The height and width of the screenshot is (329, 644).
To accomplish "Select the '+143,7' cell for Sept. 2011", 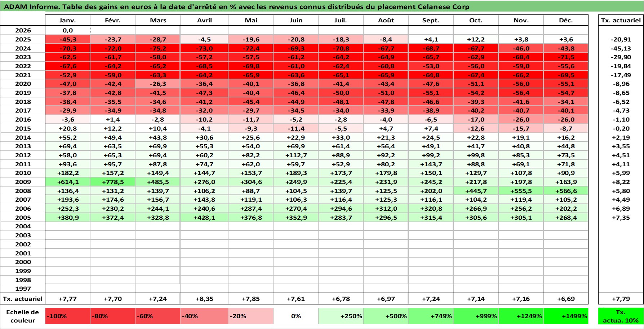I will coord(431,164).
